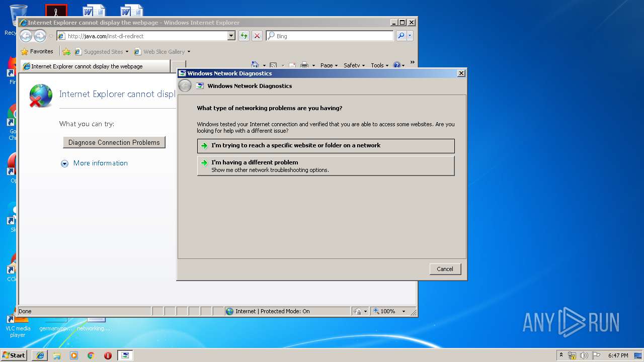644x362 pixels.
Task: Click the Read Mail icon in IE
Action: pos(292,65)
